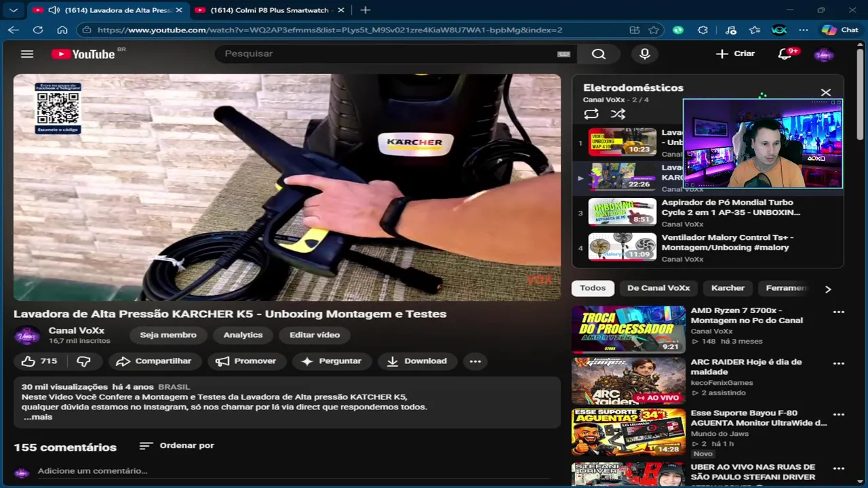The width and height of the screenshot is (868, 488).
Task: Expand the description with ...mais
Action: click(38, 417)
